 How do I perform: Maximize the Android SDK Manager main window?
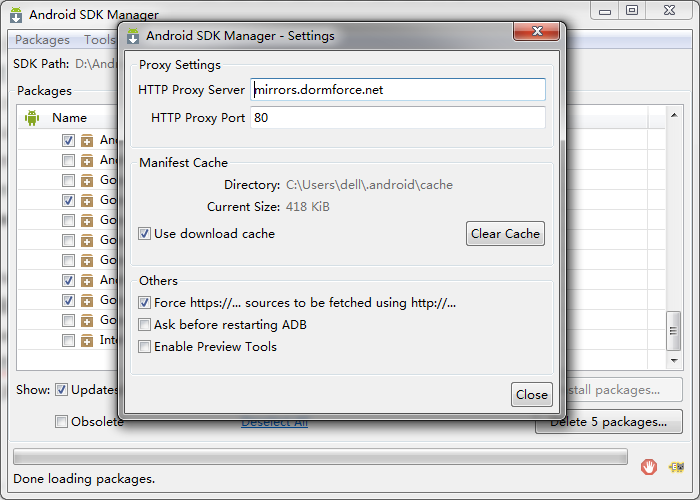pyautogui.click(x=632, y=11)
